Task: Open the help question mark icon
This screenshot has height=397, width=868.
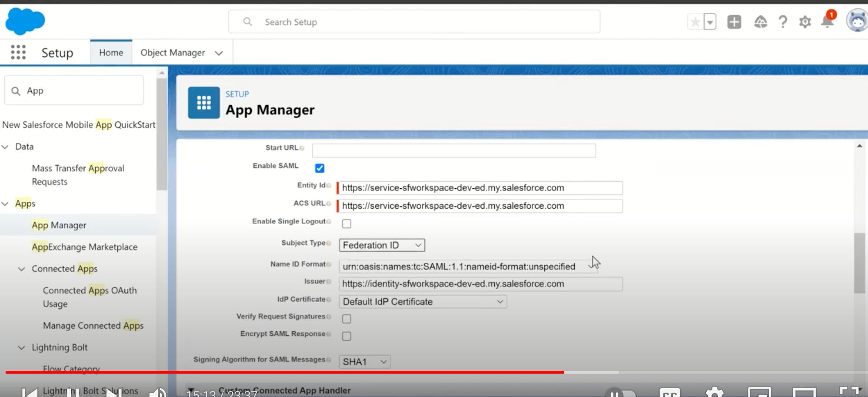Action: tap(783, 22)
